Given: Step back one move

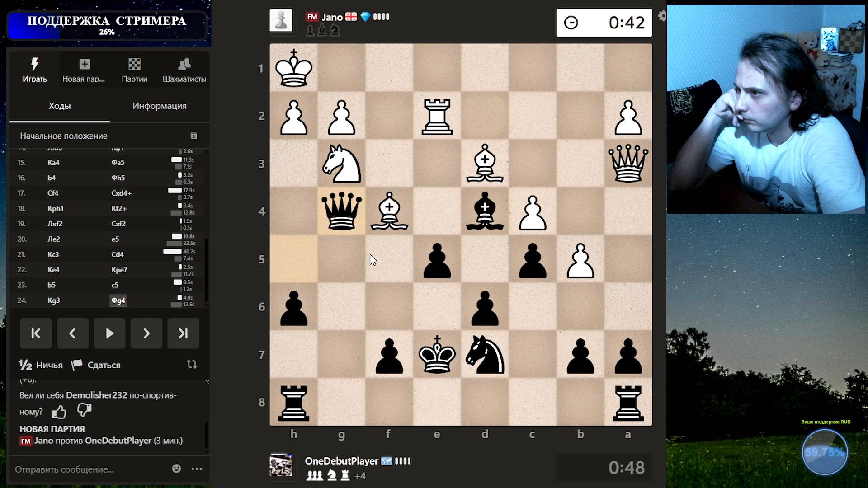Looking at the screenshot, I should 72,333.
